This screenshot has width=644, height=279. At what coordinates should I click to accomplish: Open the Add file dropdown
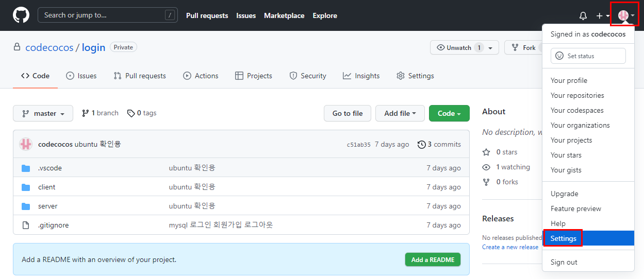coord(400,113)
